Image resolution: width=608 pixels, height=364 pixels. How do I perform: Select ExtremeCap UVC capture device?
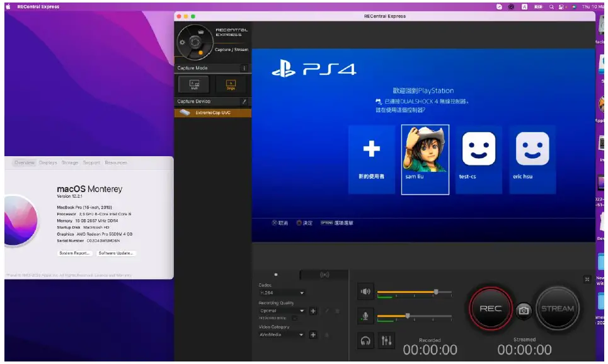212,113
